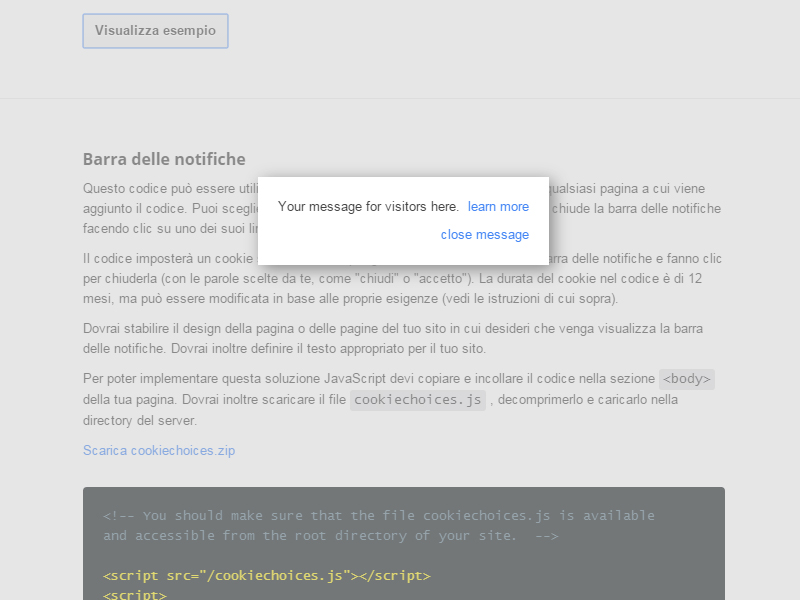Dismiss popup via close message link
Viewport: 800px width, 600px height.
(485, 235)
